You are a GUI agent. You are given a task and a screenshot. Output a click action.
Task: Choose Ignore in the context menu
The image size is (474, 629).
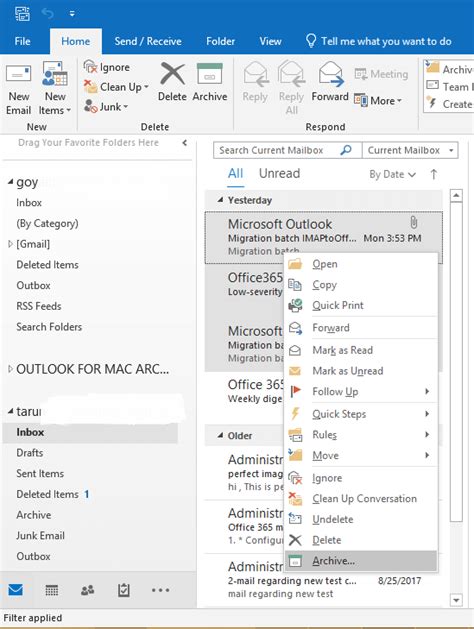(x=361, y=478)
